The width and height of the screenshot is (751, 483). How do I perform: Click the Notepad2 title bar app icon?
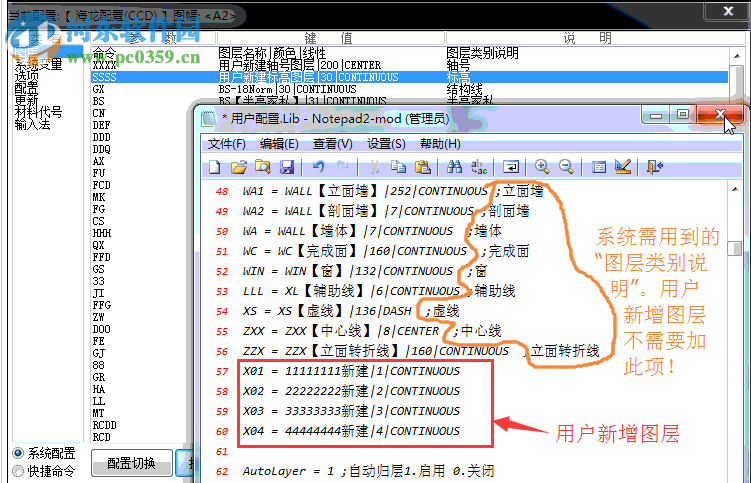tap(209, 118)
